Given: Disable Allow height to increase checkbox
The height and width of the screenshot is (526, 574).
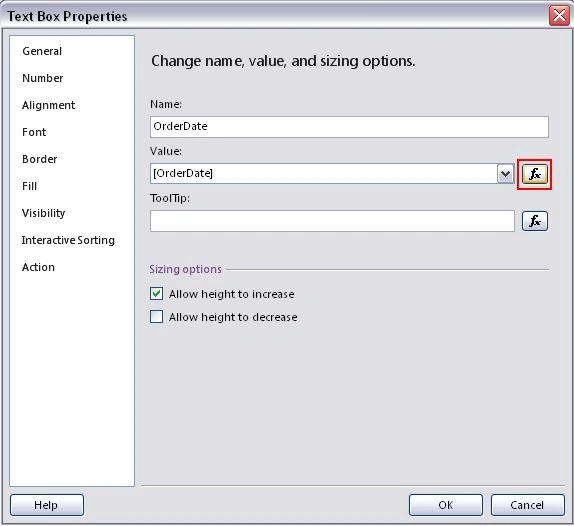Looking at the screenshot, I should pos(156,294).
